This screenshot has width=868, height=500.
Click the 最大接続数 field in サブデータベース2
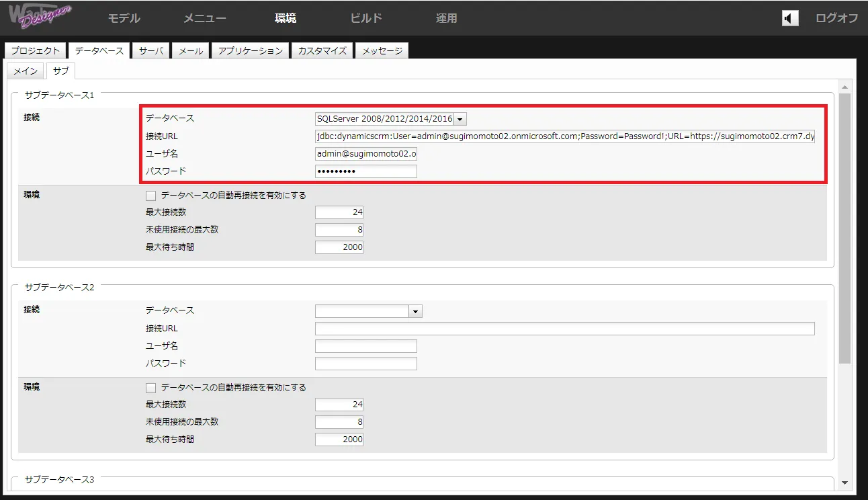339,405
